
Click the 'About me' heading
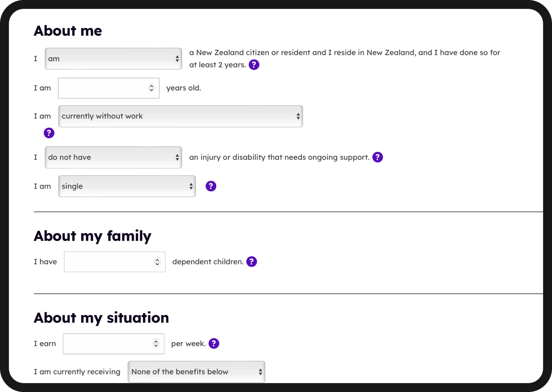[x=68, y=31]
